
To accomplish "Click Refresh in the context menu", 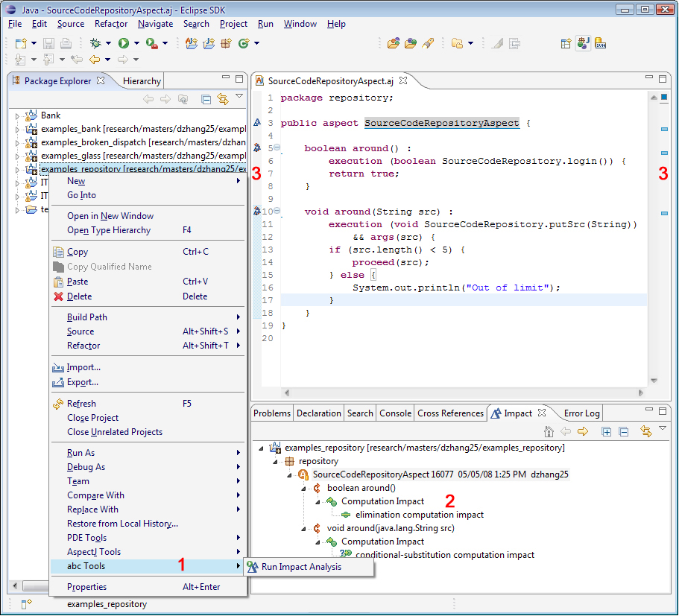I will point(148,404).
